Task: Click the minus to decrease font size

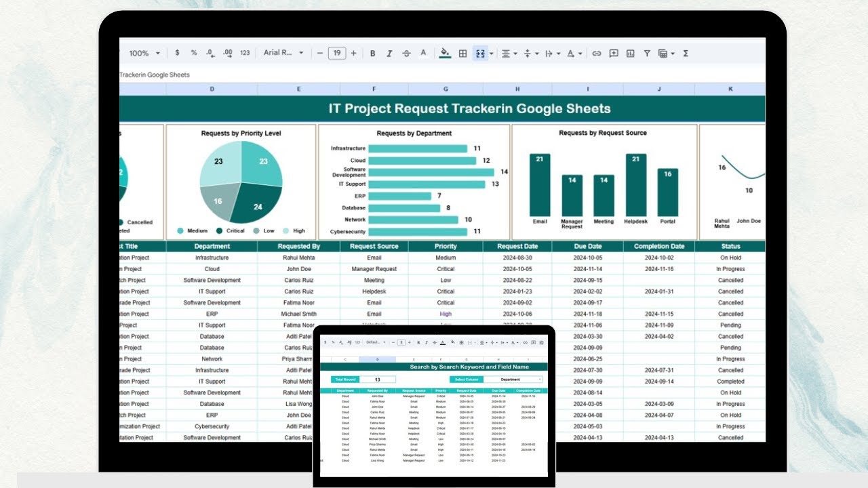Action: pyautogui.click(x=320, y=53)
